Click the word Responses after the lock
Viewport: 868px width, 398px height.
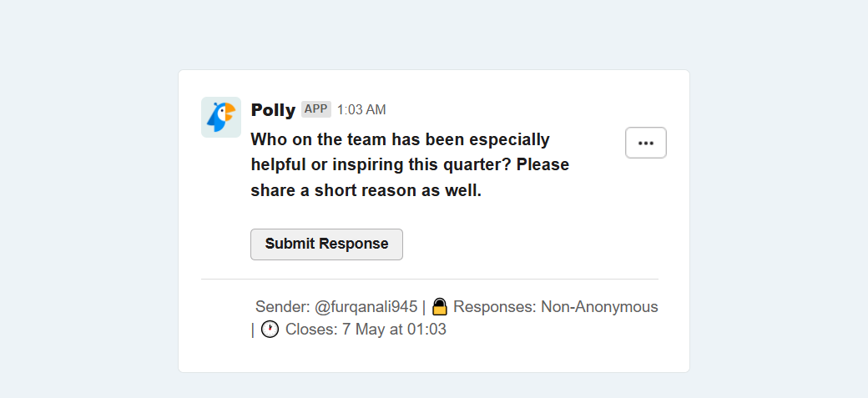(x=494, y=307)
